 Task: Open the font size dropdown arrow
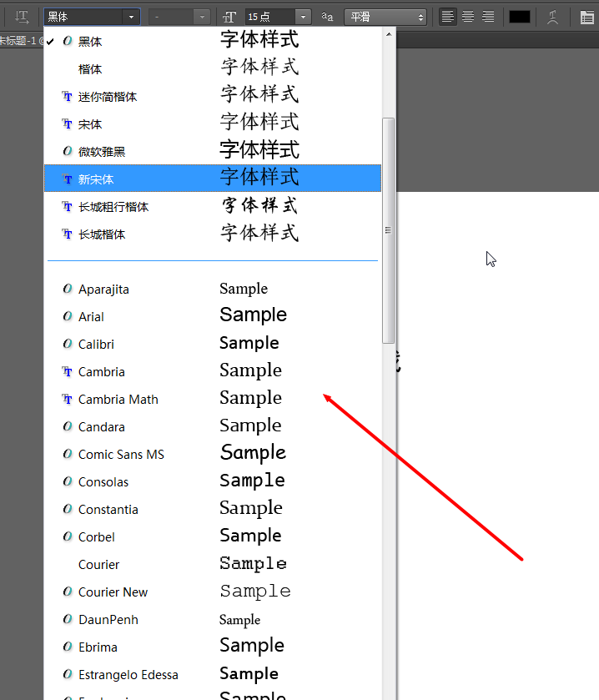303,17
